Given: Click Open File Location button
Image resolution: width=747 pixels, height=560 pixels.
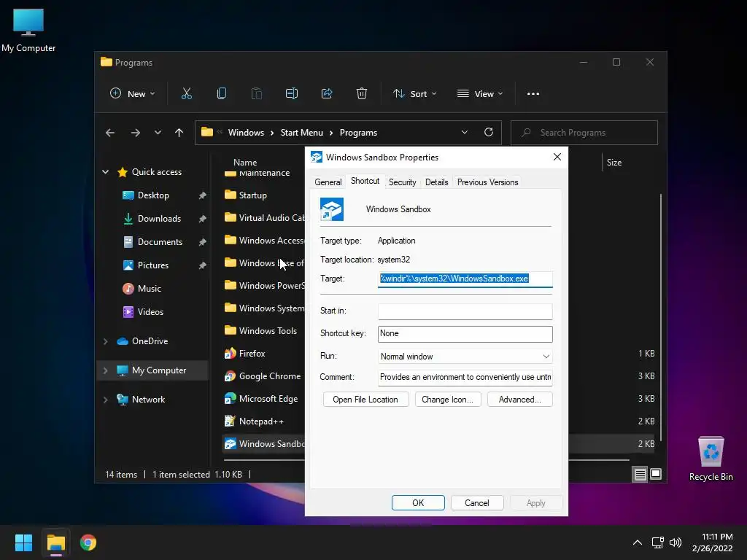Looking at the screenshot, I should tap(365, 400).
